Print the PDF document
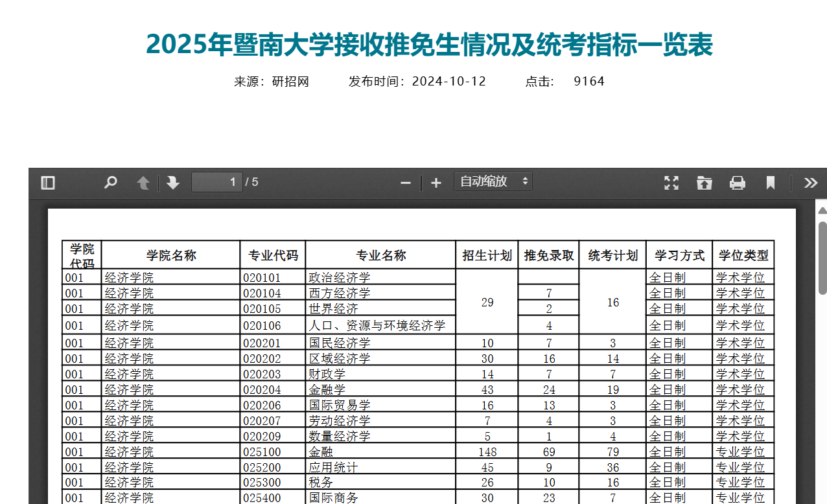This screenshot has height=504, width=827. 738,183
